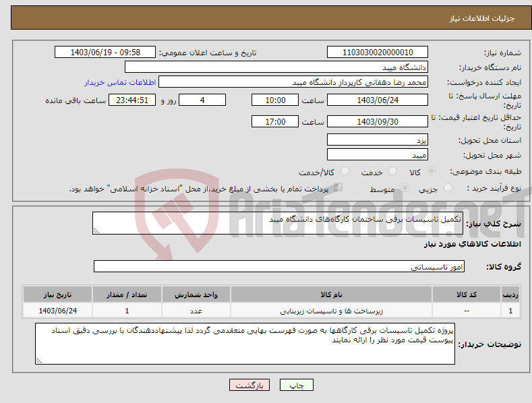Click the resize handle of buyer notes area
The width and height of the screenshot is (532, 403).
click(39, 361)
